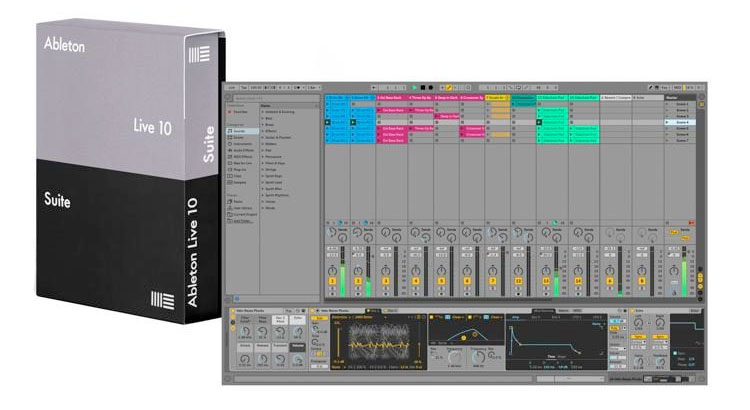
Task: Toggle the arrangement Loop switch
Action: pos(518,88)
